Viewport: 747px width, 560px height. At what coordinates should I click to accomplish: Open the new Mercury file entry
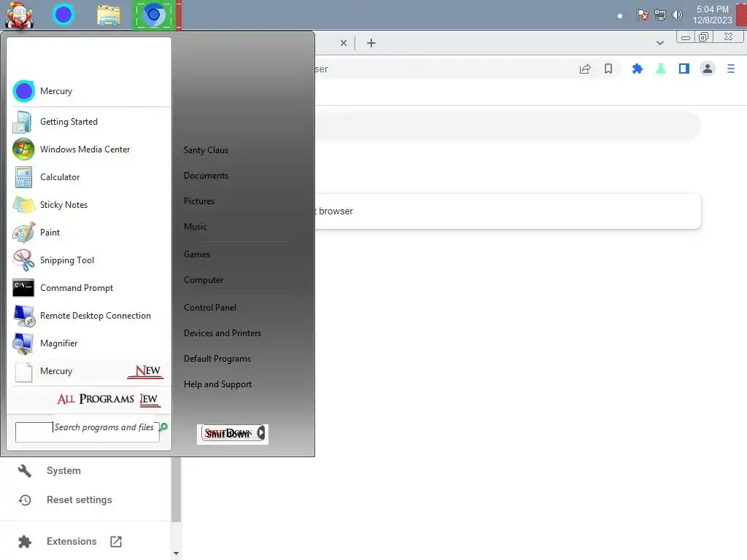tap(89, 371)
